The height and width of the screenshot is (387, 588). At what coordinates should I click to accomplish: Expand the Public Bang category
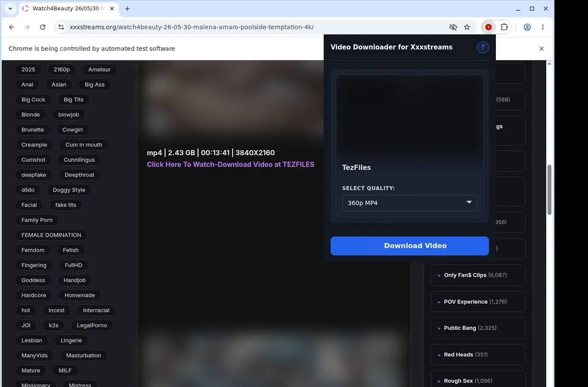pos(478,328)
